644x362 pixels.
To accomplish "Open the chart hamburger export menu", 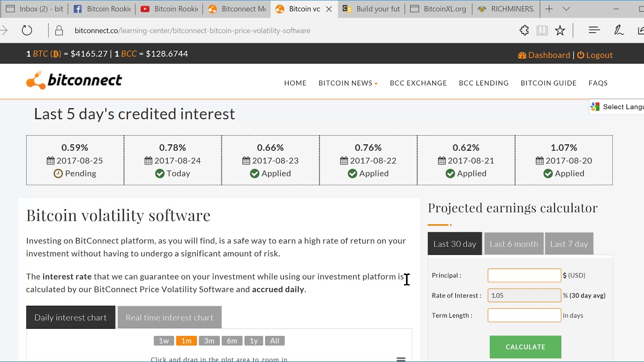I will pos(401,359).
